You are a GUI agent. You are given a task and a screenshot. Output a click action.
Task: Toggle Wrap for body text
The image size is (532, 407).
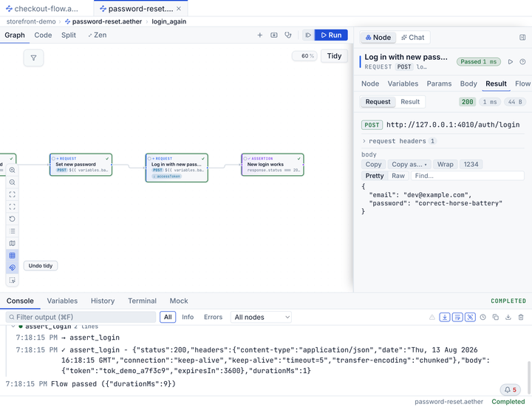point(445,164)
